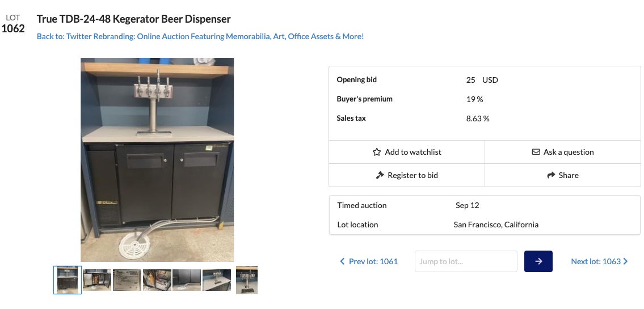Select thumbnail of closed black cabinet doors
This screenshot has width=644, height=309.
coord(187,280)
